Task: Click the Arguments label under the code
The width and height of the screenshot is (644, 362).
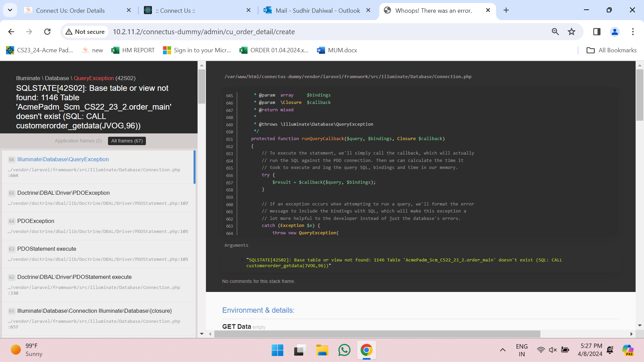Action: (x=236, y=245)
